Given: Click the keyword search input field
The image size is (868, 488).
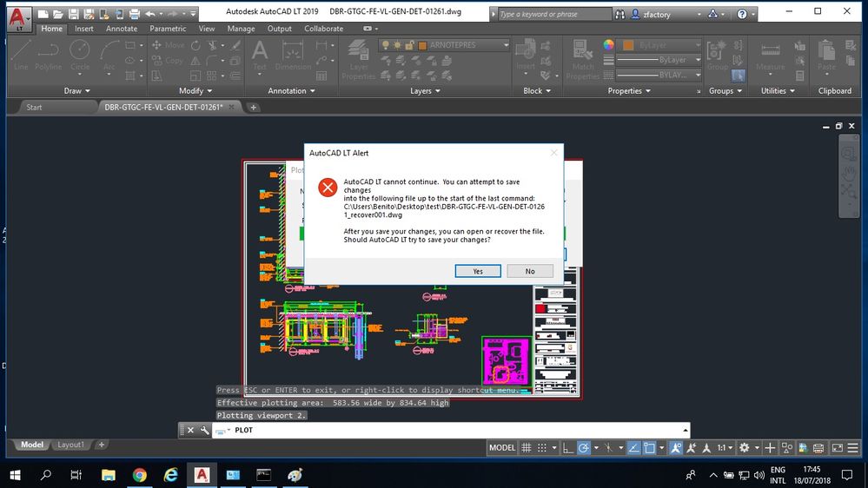Looking at the screenshot, I should [554, 15].
